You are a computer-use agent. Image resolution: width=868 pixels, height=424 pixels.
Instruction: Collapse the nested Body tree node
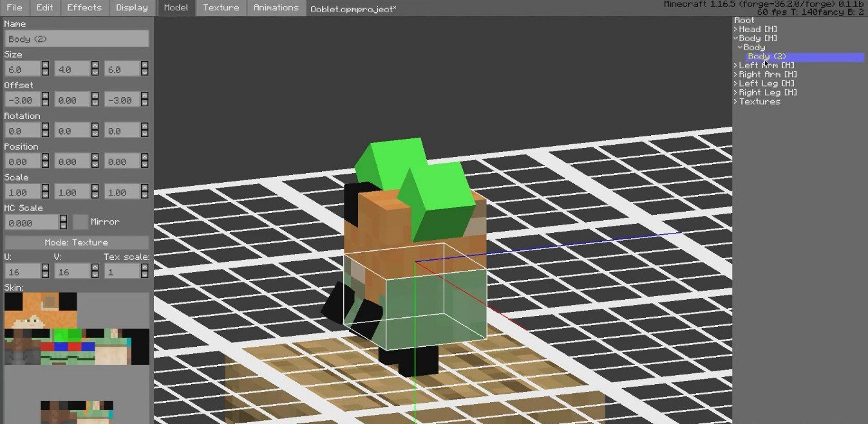(741, 47)
